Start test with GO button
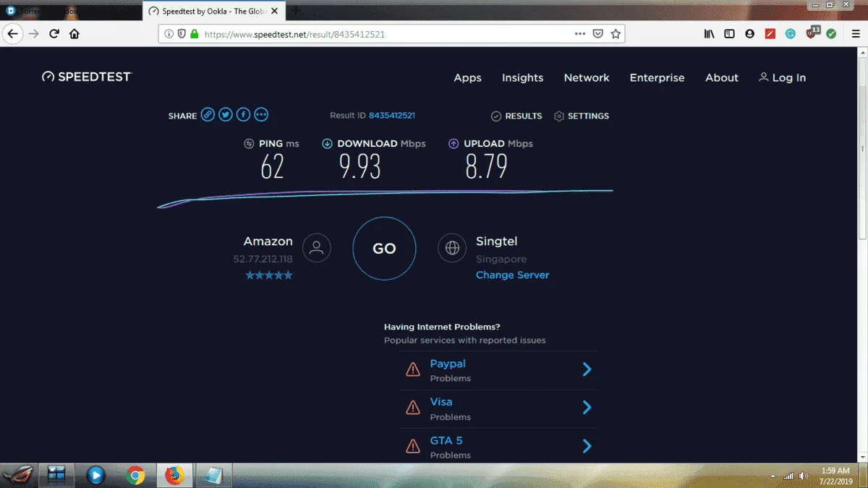Viewport: 868px width, 488px height. point(384,248)
